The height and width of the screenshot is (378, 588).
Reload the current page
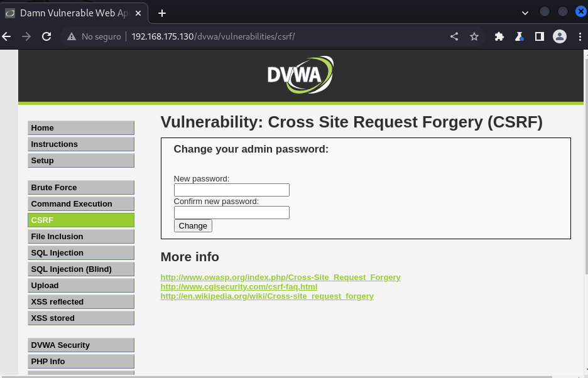[x=46, y=36]
